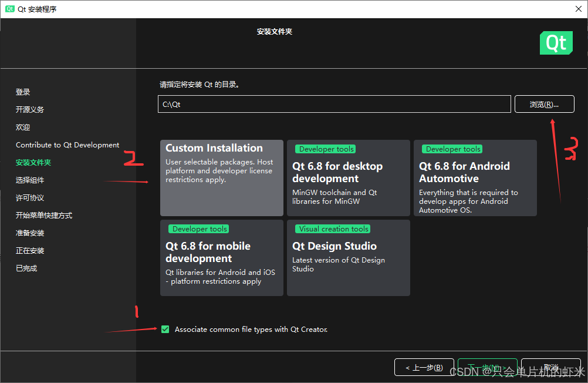Click the Developer tools badge on mobile development card
This screenshot has width=588, height=383.
coord(198,229)
